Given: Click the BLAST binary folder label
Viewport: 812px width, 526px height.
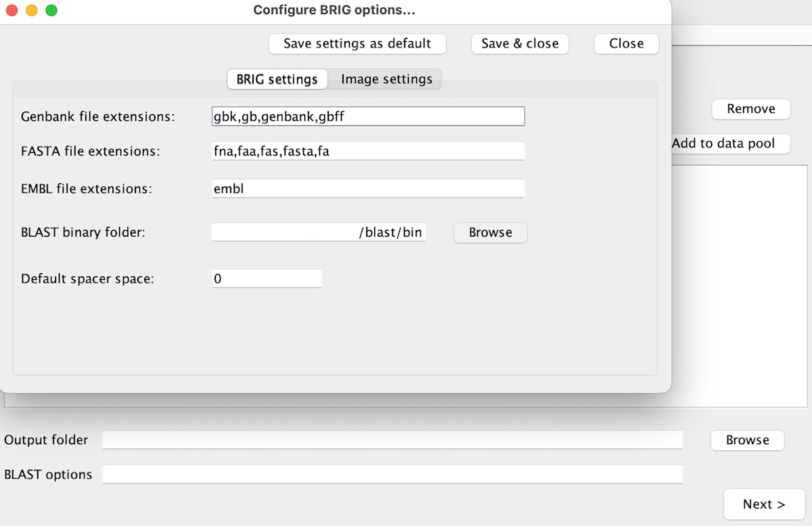Looking at the screenshot, I should (83, 233).
